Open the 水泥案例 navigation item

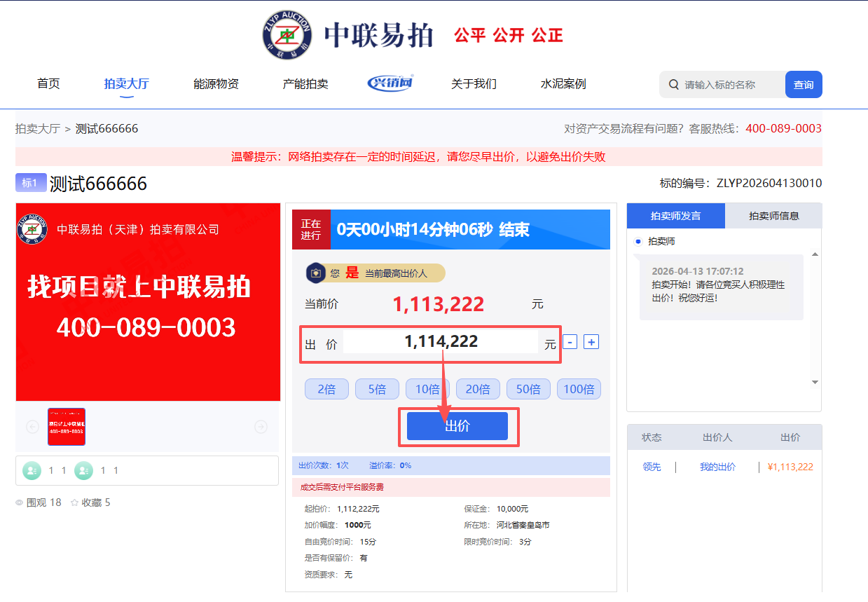tap(563, 84)
